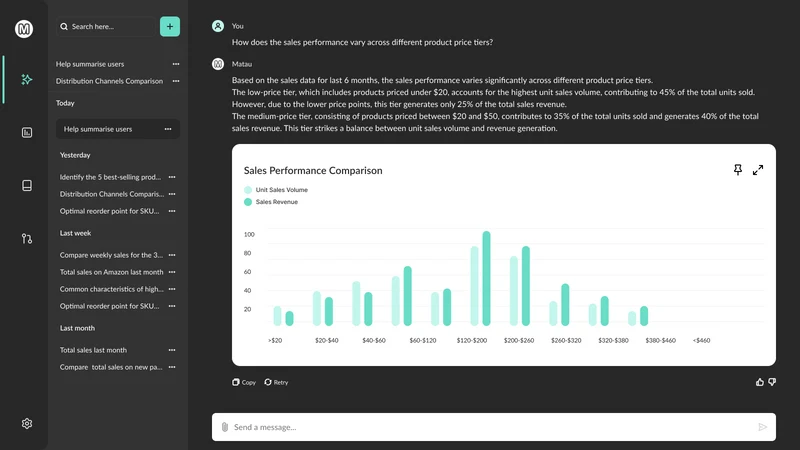This screenshot has width=800, height=450.
Task: Open options for Last week's Optimal reorder point
Action: [x=172, y=306]
